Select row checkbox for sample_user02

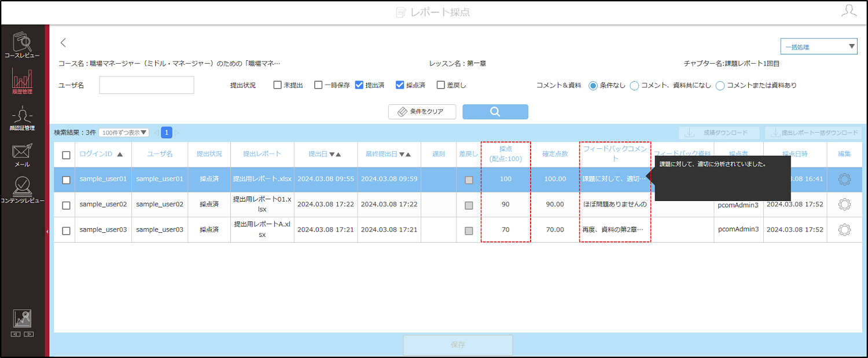click(x=66, y=205)
